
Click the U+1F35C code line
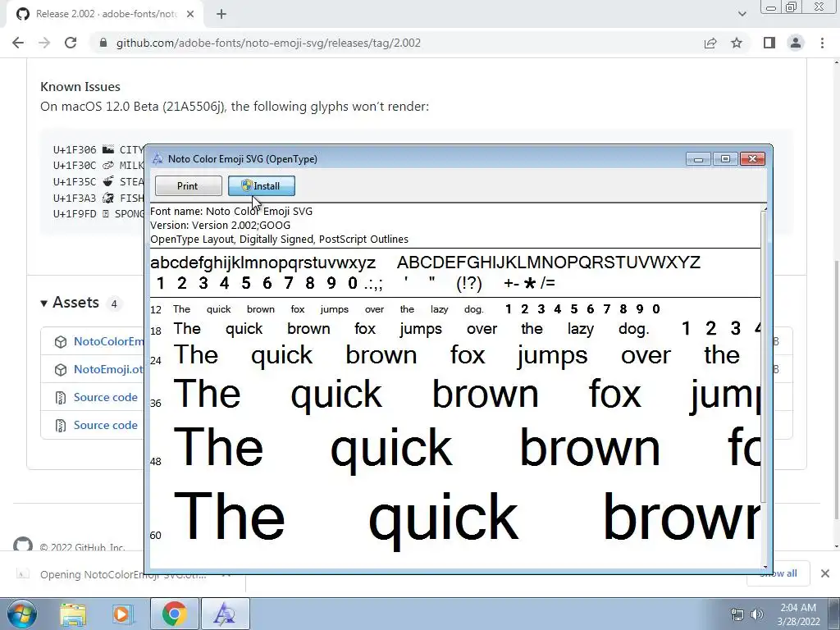tap(98, 181)
